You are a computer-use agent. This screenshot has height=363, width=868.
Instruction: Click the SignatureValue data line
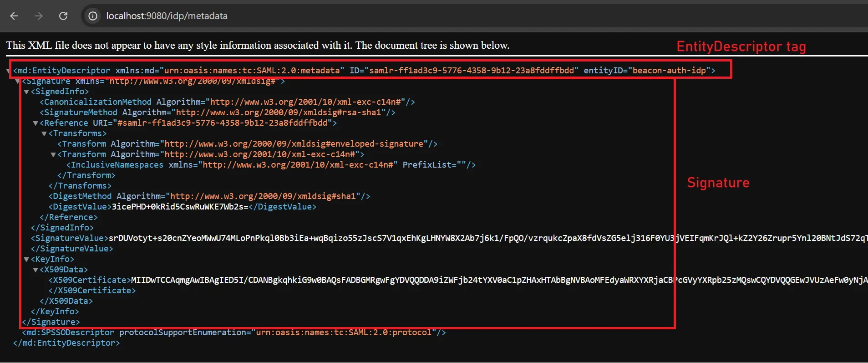[x=449, y=238]
